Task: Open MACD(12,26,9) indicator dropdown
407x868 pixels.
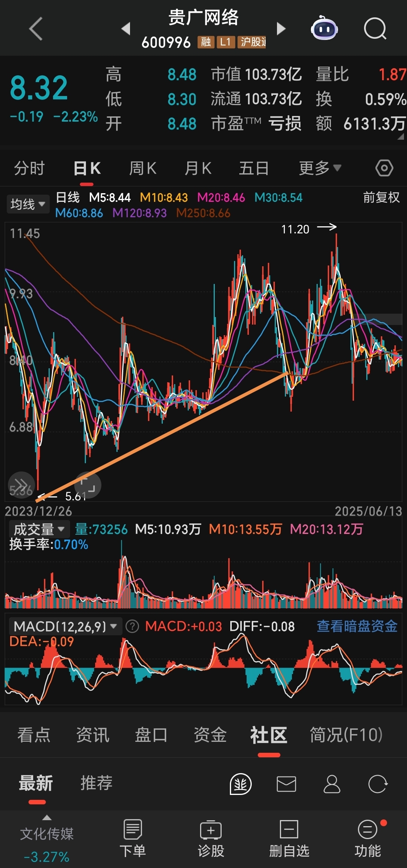Action: tap(65, 627)
